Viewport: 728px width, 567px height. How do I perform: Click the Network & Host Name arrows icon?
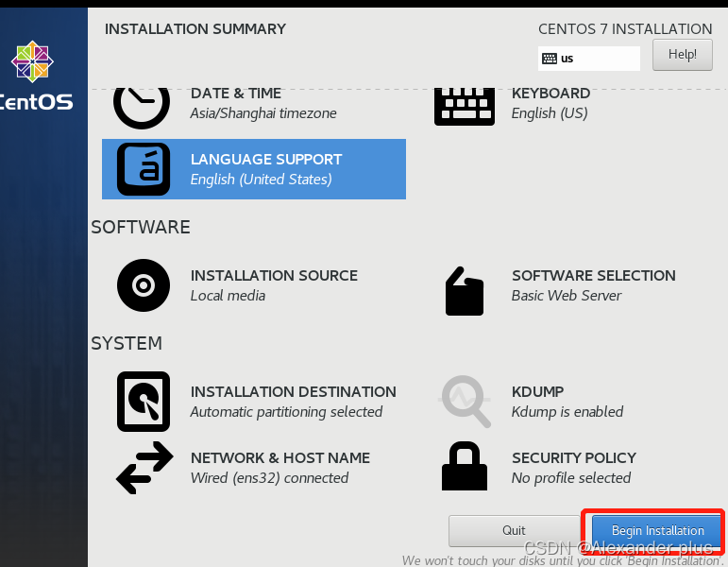click(144, 468)
